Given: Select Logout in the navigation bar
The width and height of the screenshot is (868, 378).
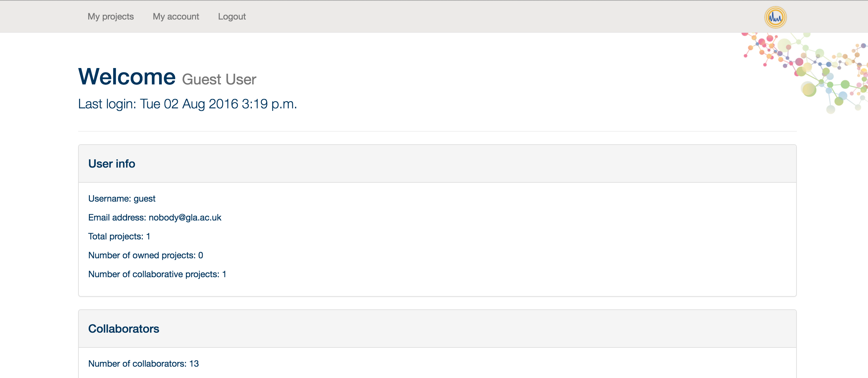Looking at the screenshot, I should (x=232, y=16).
